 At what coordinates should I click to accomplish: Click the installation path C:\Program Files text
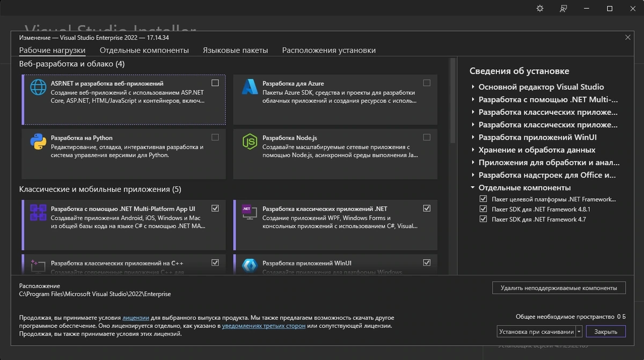(95, 294)
